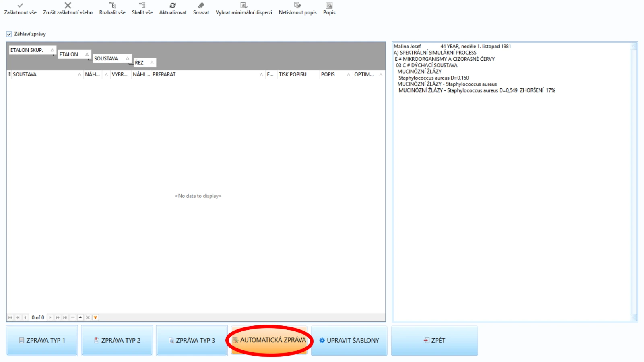
Task: Click the VYBR... column header
Action: pyautogui.click(x=121, y=74)
